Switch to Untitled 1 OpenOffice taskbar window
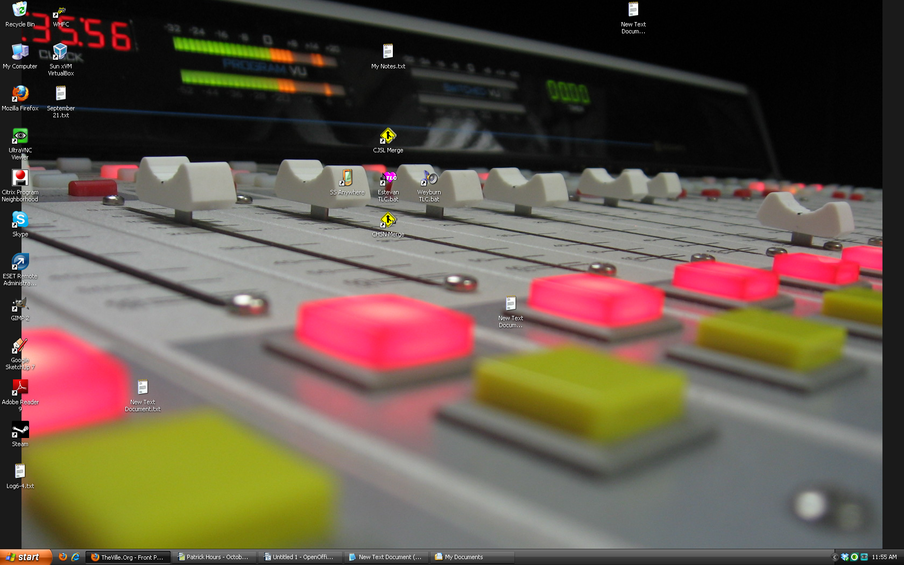 point(300,557)
